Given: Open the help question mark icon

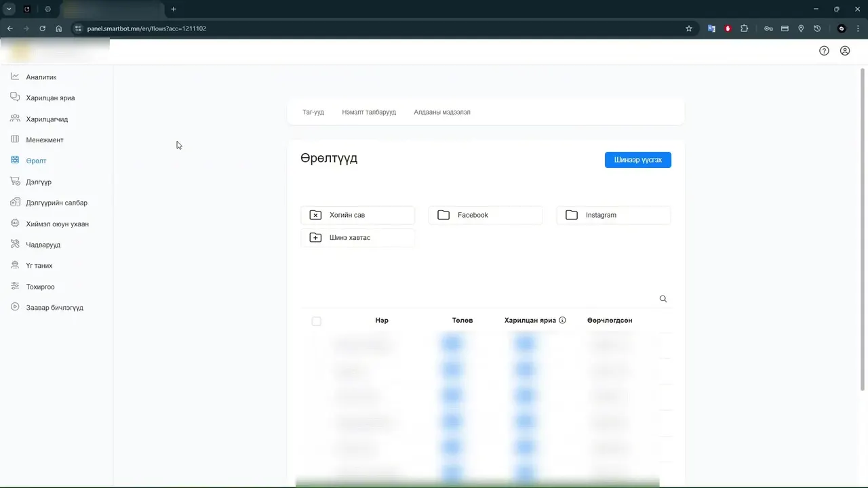Looking at the screenshot, I should [x=824, y=51].
